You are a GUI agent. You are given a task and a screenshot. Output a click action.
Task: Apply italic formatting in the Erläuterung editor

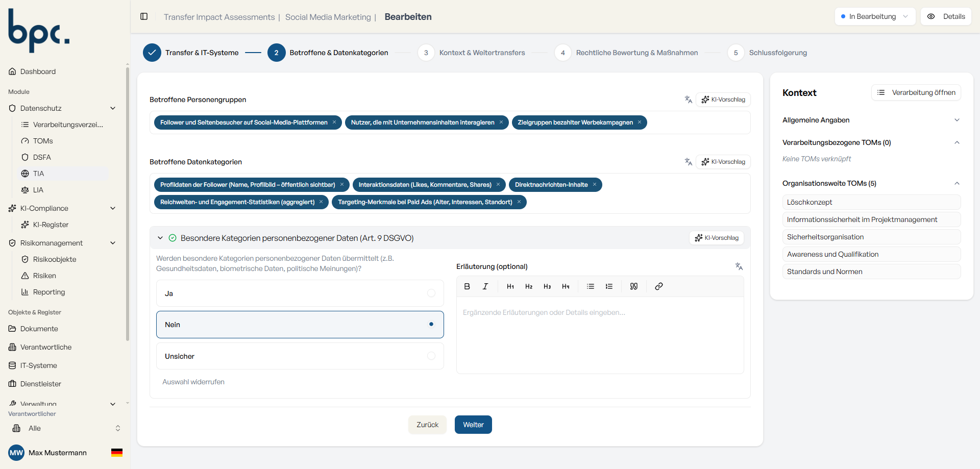click(485, 286)
